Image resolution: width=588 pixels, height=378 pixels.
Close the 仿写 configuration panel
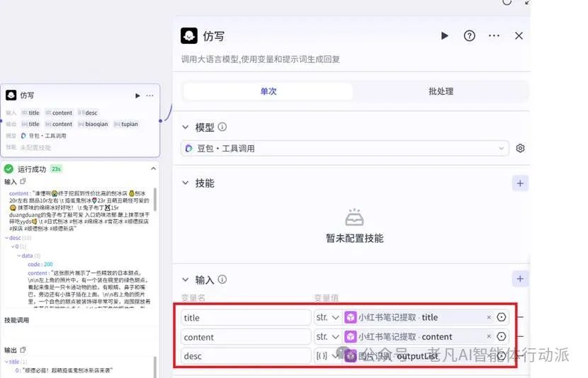(519, 36)
